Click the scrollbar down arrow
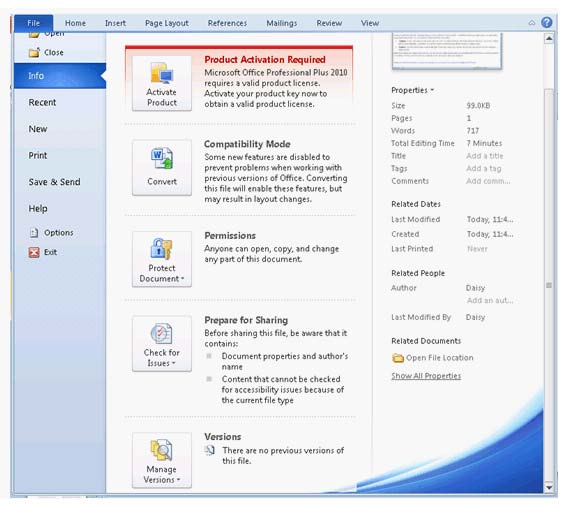Screen dimensions: 565x506 click(549, 488)
